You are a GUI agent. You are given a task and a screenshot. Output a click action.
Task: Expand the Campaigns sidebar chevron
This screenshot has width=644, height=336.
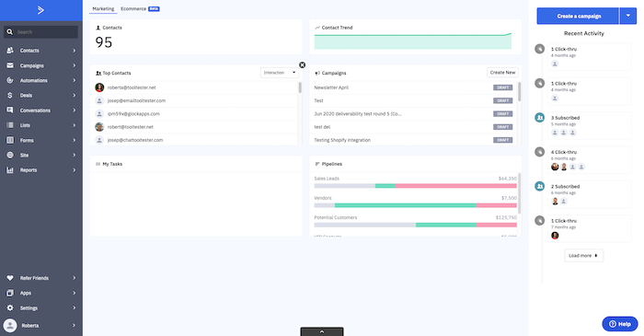point(75,65)
